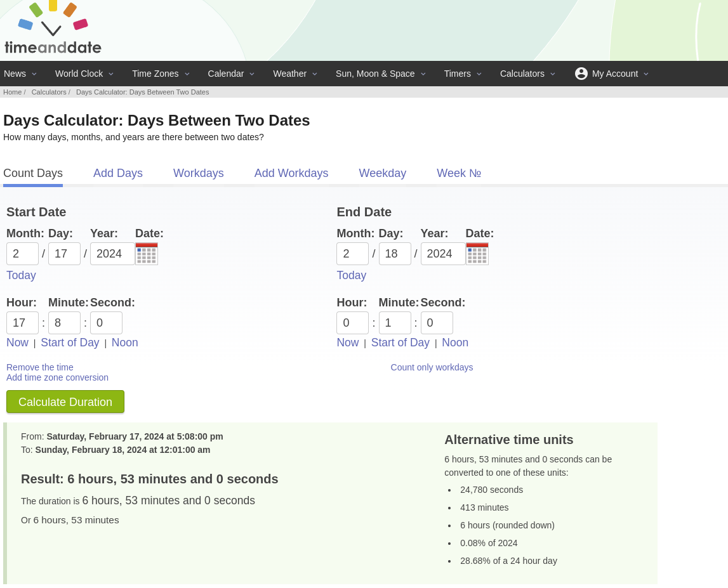
Task: Switch to the Weekday tab
Action: [x=383, y=173]
